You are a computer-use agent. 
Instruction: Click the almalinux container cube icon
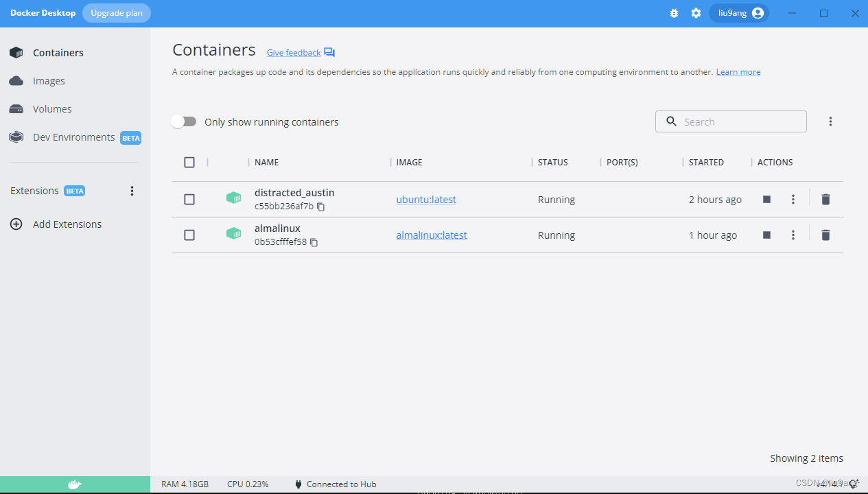[x=234, y=234]
